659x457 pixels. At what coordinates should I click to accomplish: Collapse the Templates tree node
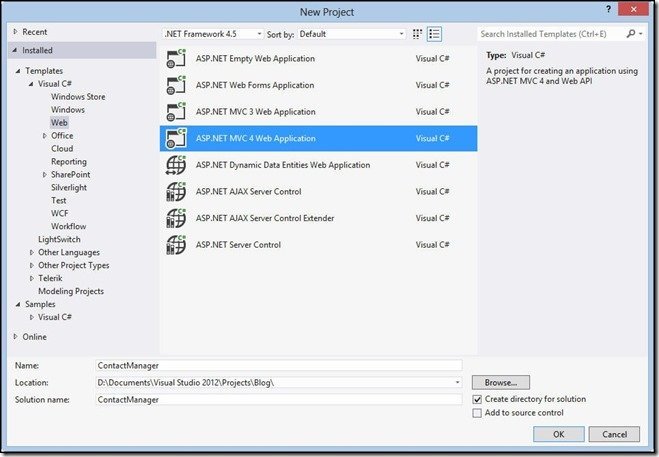click(x=18, y=71)
